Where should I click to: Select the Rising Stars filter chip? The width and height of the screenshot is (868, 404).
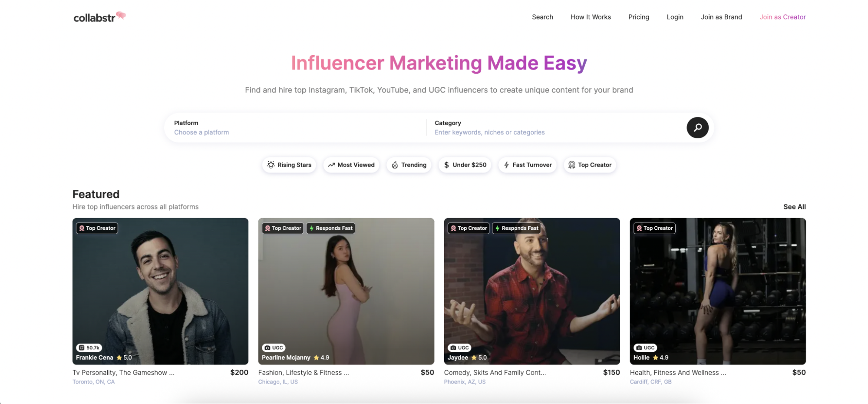pos(289,165)
